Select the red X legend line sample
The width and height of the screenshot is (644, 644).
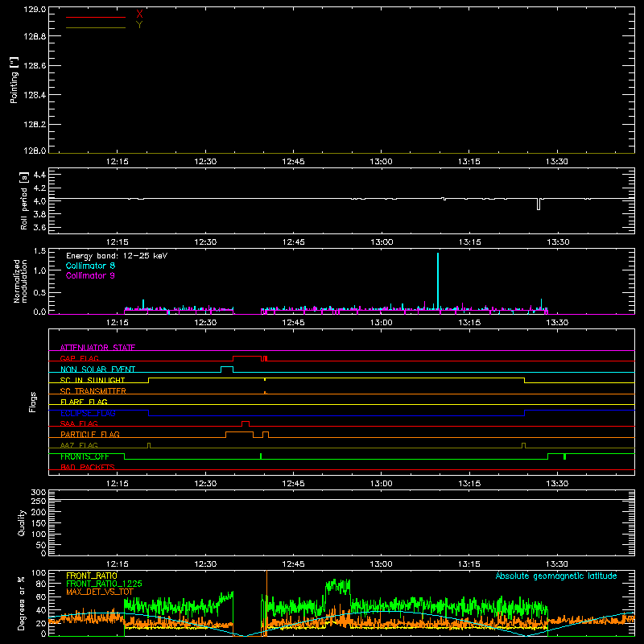tap(96, 17)
